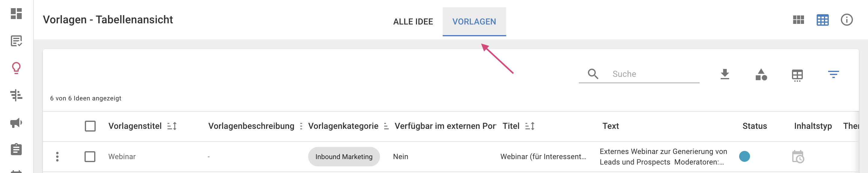Click the Webinar template title cell
This screenshot has width=868, height=173.
tap(122, 156)
